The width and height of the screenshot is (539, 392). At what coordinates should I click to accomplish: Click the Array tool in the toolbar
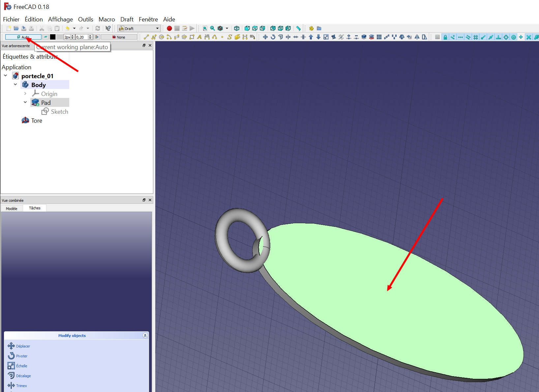pos(379,37)
